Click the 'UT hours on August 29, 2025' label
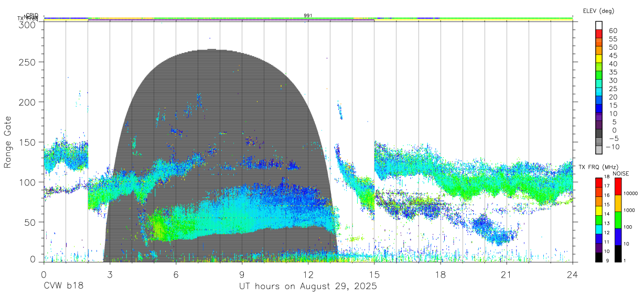Image resolution: width=644 pixels, height=297 pixels. (308, 287)
